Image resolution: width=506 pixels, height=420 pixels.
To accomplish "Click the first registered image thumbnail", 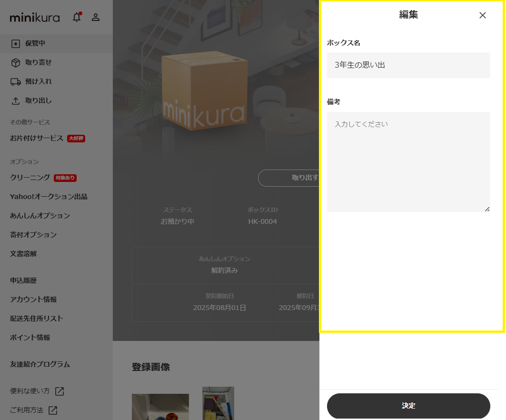I will [160, 407].
